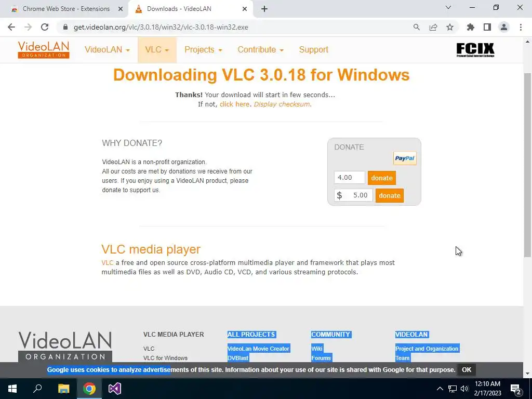532x399 pixels.
Task: Open the tab search chevron
Action: tap(448, 7)
